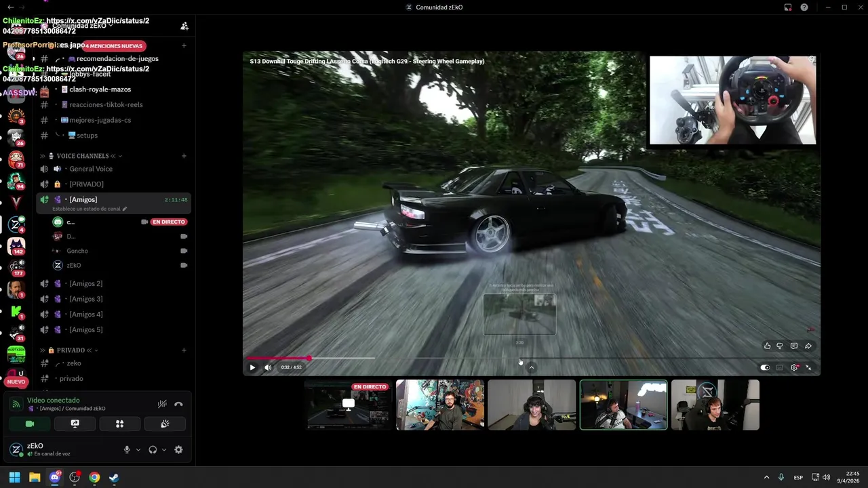Screen dimensions: 868x488
Task: Join the [PRIVADO] voice channel
Action: click(114, 184)
